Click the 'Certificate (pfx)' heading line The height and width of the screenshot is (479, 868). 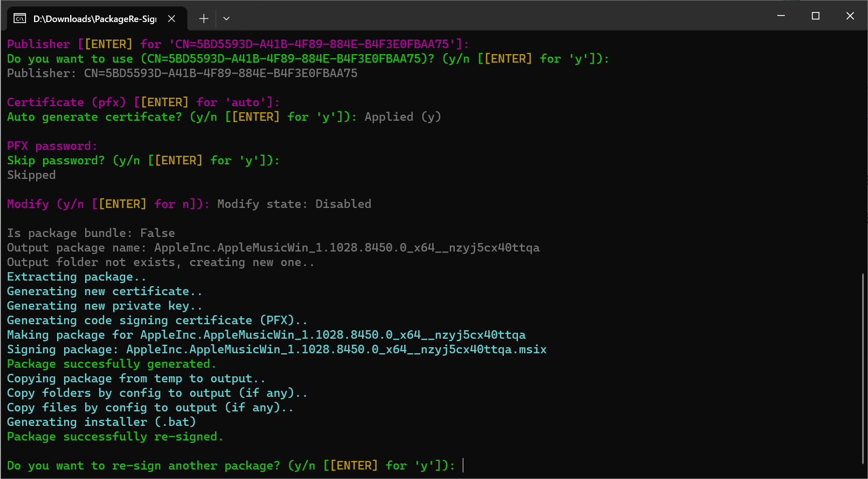coord(143,102)
